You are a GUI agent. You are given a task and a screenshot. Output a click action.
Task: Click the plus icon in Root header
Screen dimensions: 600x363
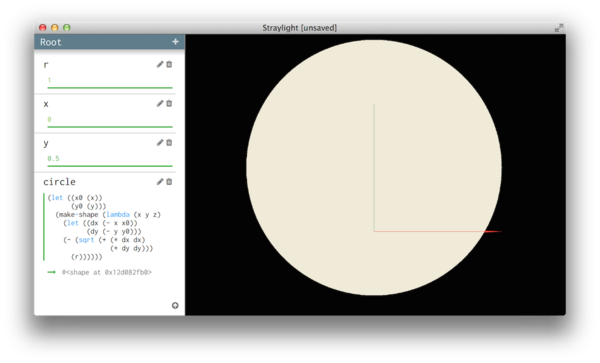pyautogui.click(x=175, y=42)
